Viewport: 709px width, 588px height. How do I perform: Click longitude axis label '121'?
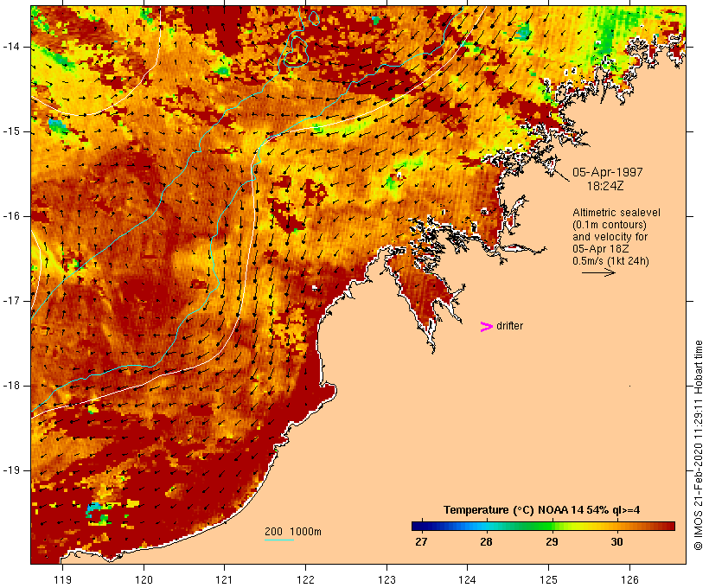click(x=224, y=580)
